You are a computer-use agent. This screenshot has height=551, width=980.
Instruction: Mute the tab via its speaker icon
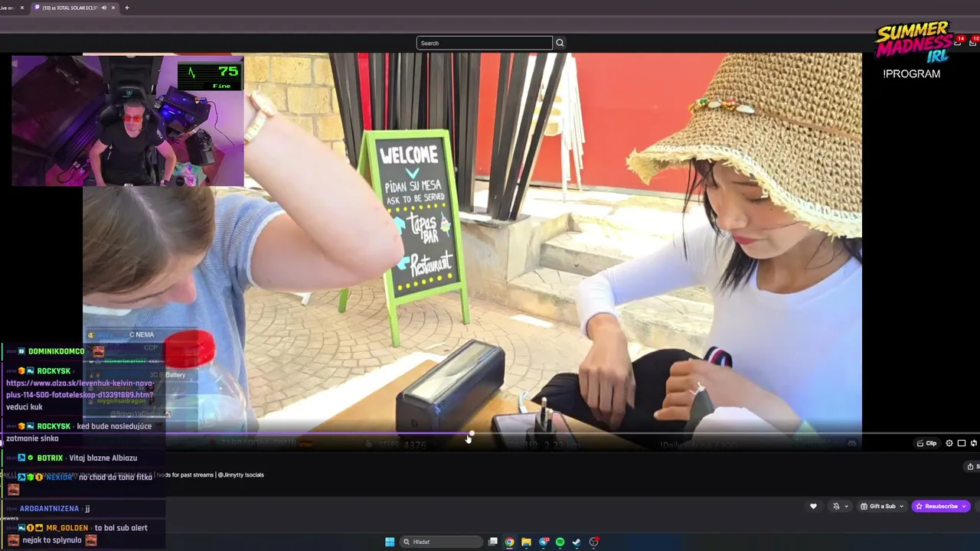coord(103,8)
